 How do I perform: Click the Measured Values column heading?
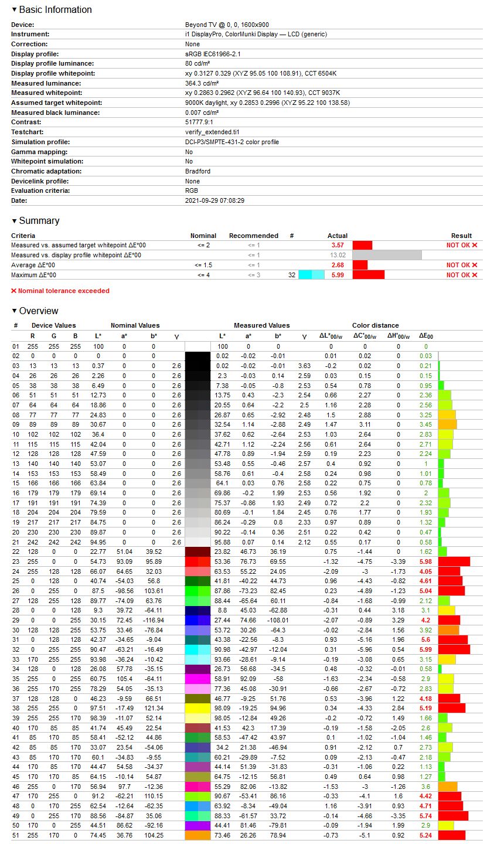[261, 325]
